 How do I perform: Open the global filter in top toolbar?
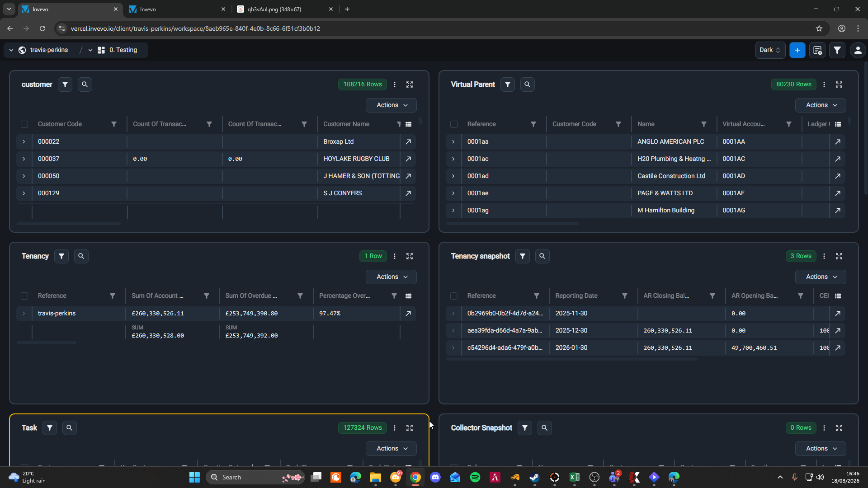(837, 50)
